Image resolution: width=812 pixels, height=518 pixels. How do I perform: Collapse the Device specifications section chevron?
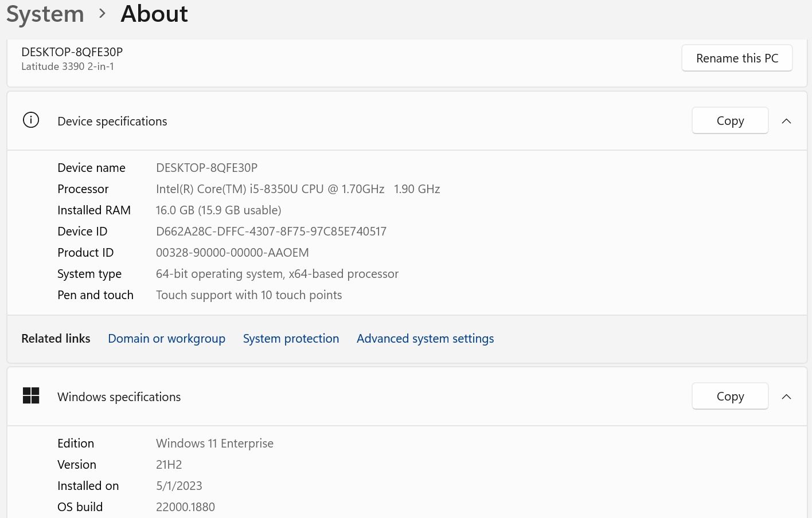786,121
